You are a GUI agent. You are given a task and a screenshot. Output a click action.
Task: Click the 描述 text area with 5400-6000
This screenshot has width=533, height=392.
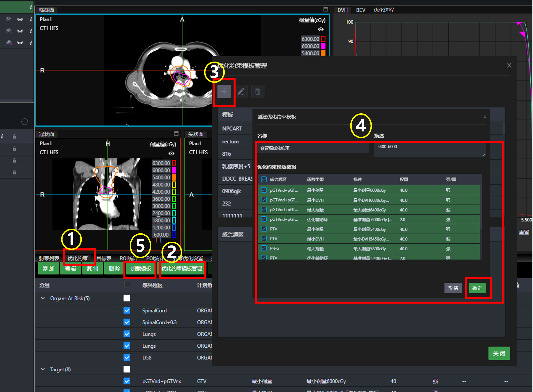430,150
